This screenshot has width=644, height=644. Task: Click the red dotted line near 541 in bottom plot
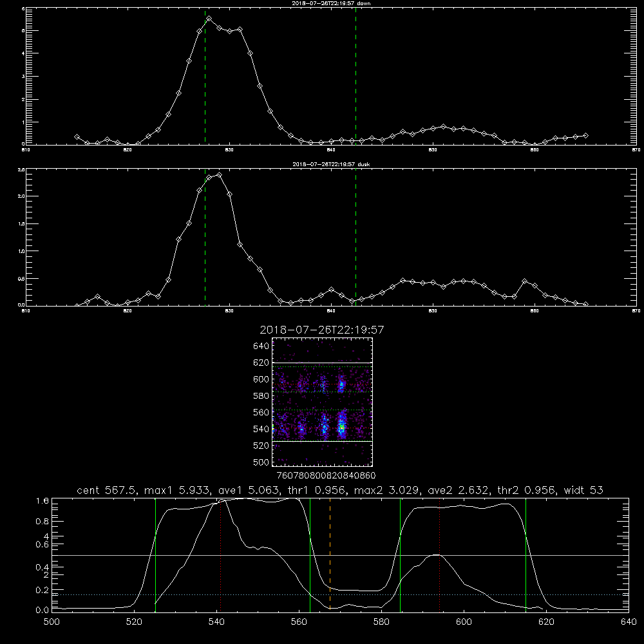coord(220,554)
